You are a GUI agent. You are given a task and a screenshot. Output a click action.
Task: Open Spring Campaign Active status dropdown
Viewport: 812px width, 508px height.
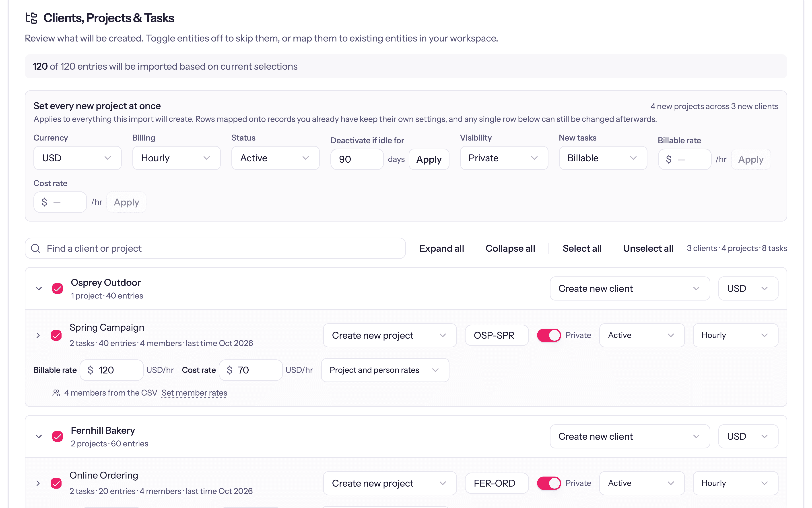642,335
